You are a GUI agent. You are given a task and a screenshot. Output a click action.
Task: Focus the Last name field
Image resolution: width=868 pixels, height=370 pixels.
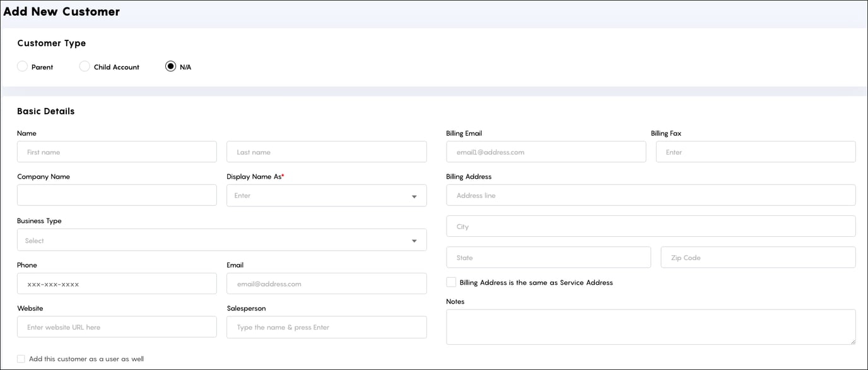(327, 152)
